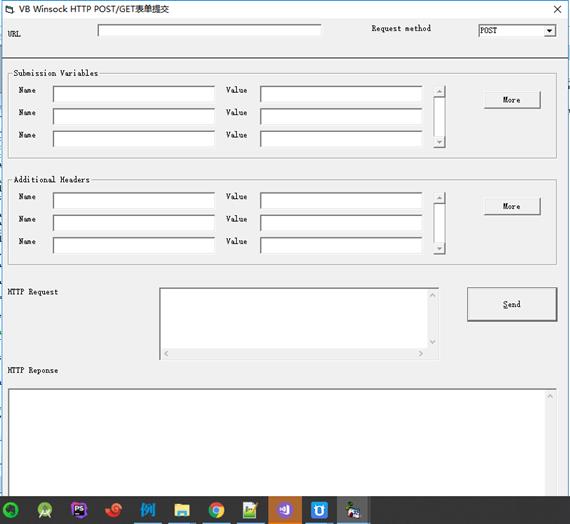Open the blue U taskbar icon
This screenshot has width=570, height=524.
[x=319, y=510]
